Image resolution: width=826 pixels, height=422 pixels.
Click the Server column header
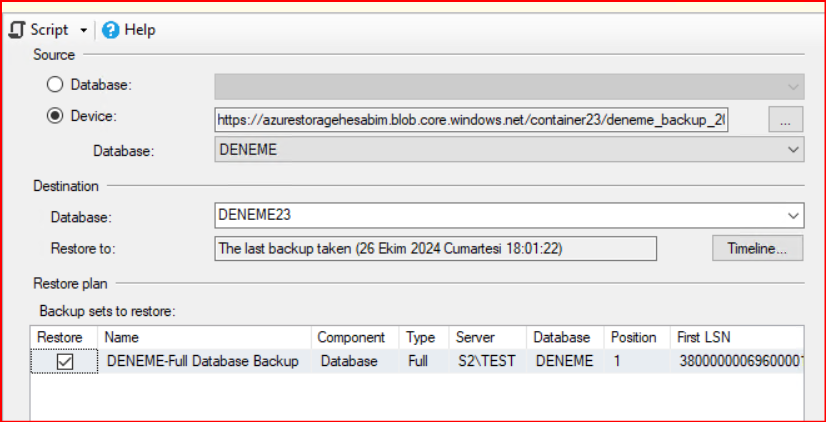[x=475, y=337]
